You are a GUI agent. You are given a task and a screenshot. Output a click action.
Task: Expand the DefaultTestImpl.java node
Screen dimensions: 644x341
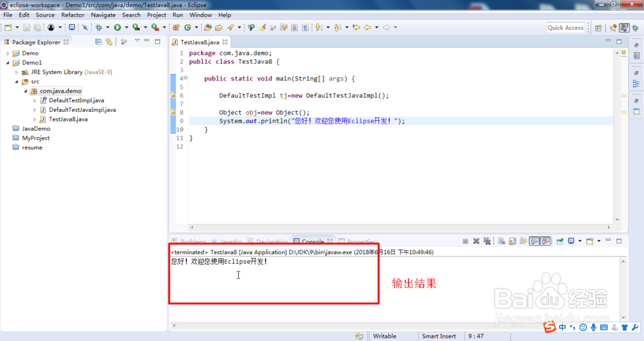point(35,100)
